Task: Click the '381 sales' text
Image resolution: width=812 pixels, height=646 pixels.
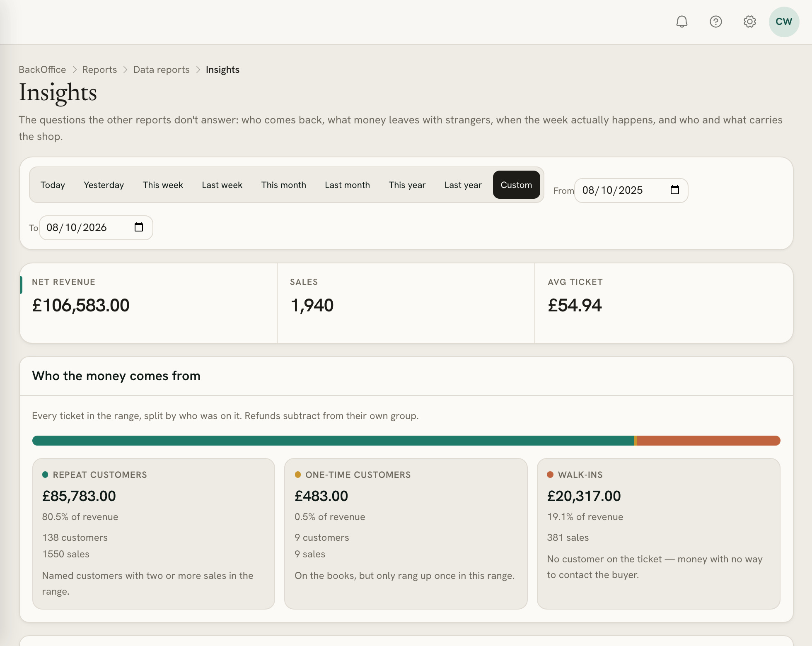Action: tap(568, 538)
